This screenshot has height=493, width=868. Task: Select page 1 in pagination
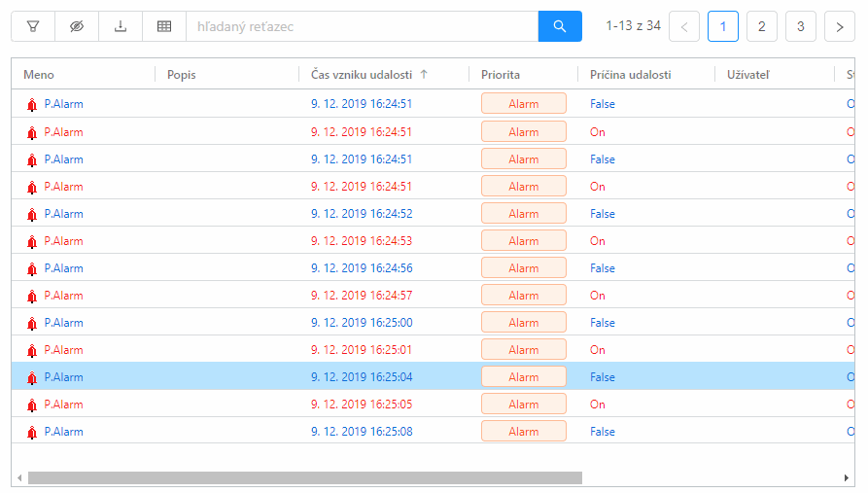[x=723, y=26]
